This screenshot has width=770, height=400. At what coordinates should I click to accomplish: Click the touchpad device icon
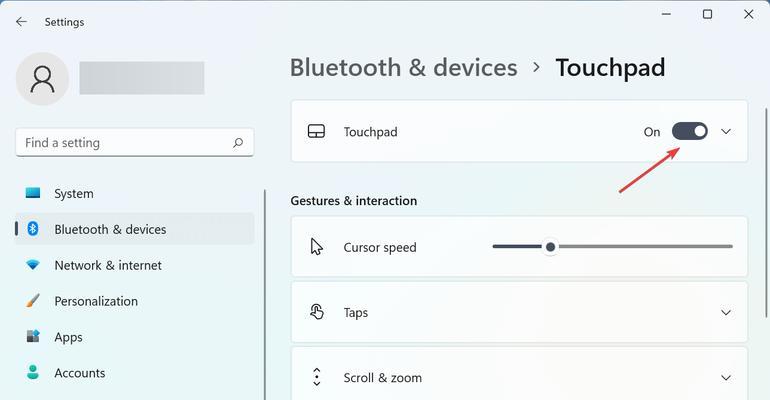coord(316,132)
